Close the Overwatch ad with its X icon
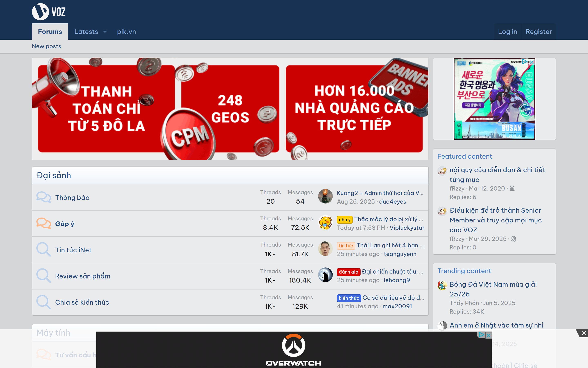The width and height of the screenshot is (588, 368). tap(488, 335)
